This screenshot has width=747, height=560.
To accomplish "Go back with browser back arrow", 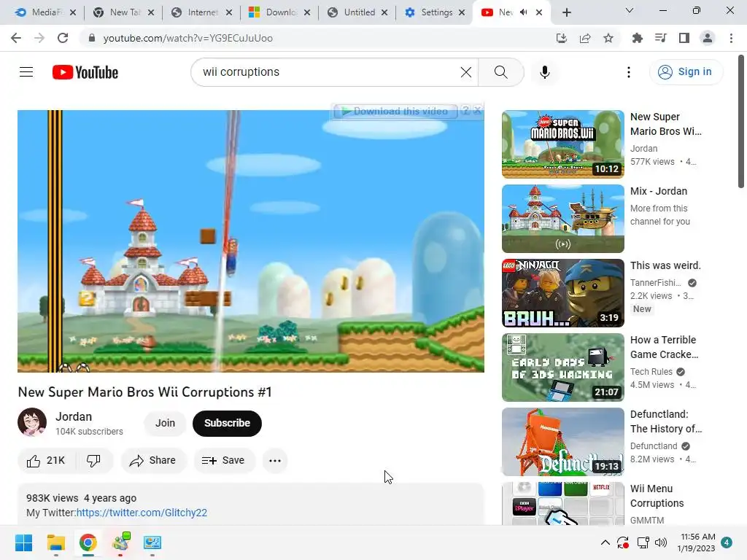I will 16,38.
